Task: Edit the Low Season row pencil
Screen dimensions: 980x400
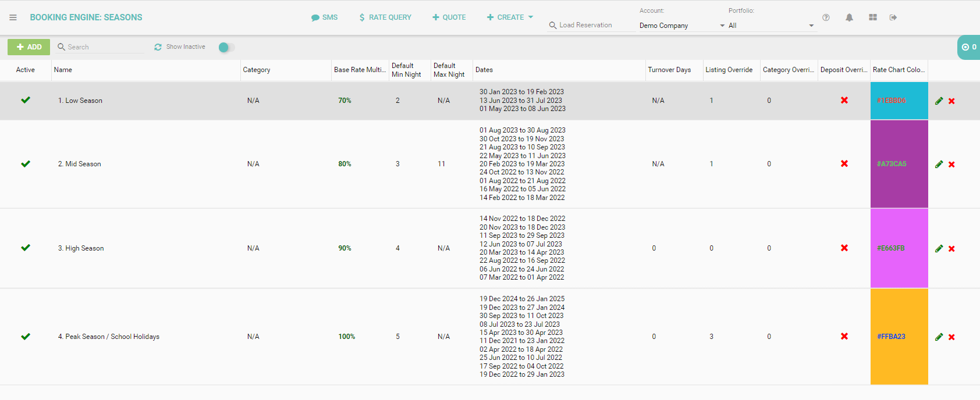Action: pyautogui.click(x=939, y=101)
